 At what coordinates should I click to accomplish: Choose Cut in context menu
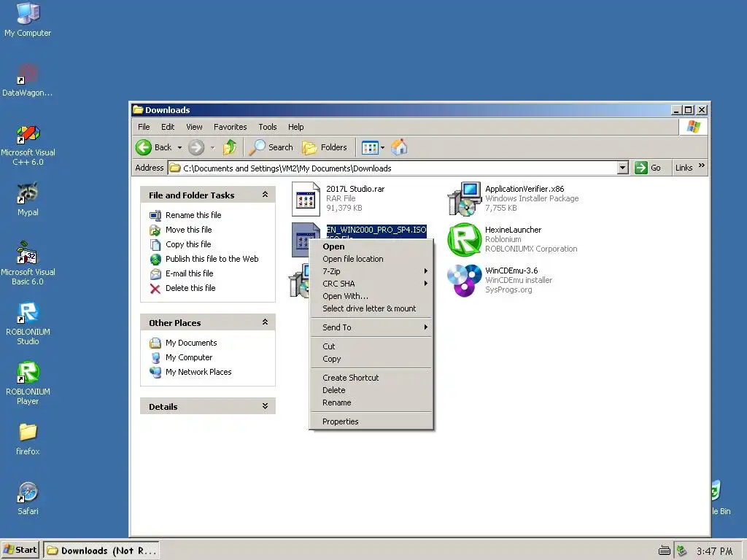coord(371,346)
